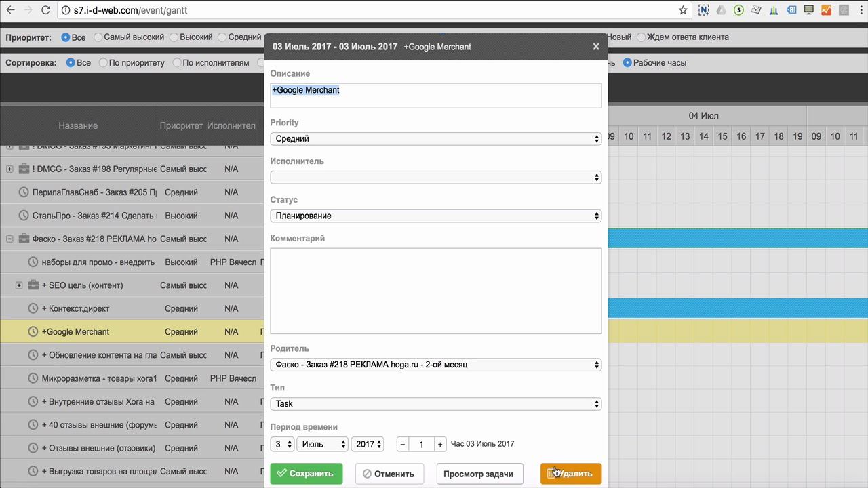868x488 pixels.
Task: Click the clock icon beside Выгрузка товаров row
Action: click(33, 471)
